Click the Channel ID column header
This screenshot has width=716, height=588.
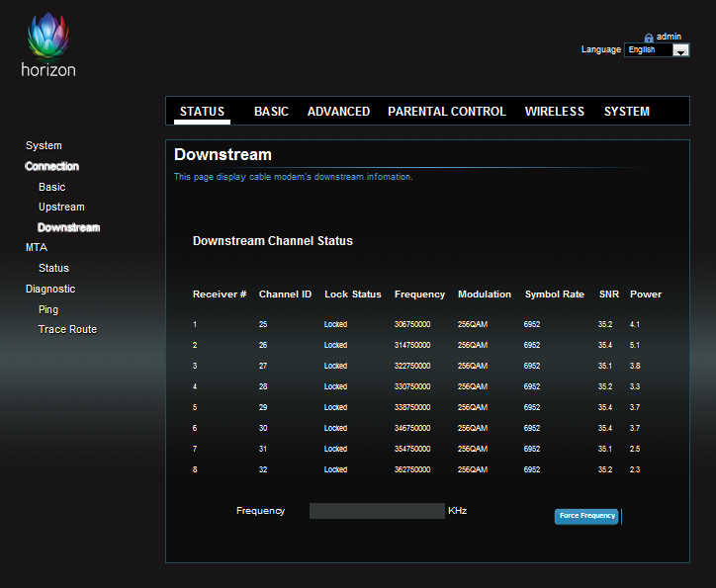(285, 294)
